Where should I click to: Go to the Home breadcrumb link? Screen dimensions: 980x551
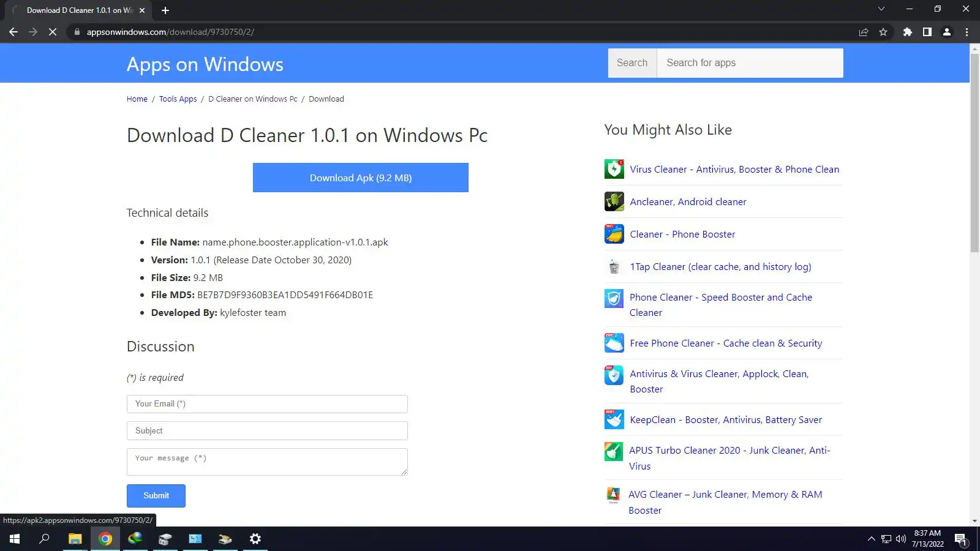click(137, 99)
